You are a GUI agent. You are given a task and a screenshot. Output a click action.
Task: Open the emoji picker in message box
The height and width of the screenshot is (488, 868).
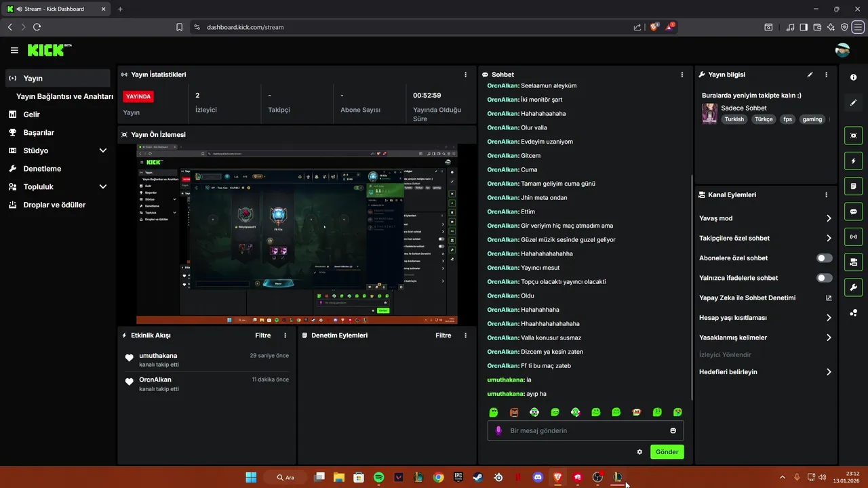point(673,430)
